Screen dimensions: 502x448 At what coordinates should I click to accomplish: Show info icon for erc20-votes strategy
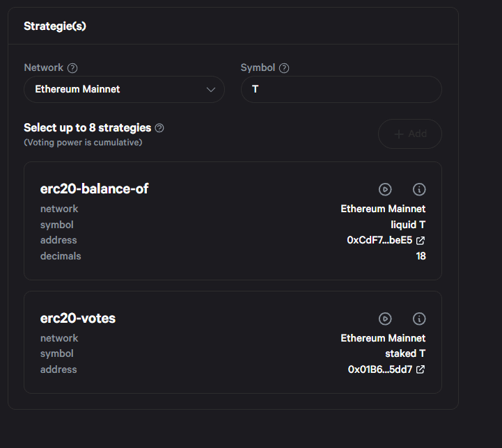[419, 319]
